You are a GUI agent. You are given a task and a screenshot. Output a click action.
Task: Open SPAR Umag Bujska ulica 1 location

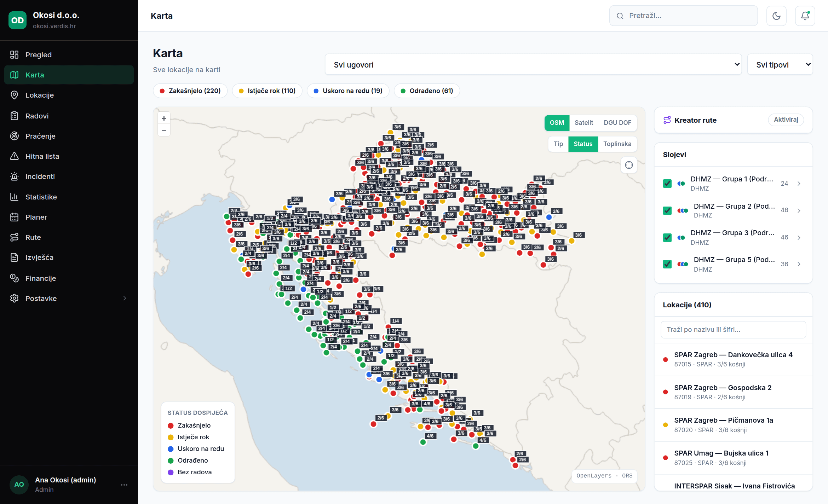pos(733,458)
